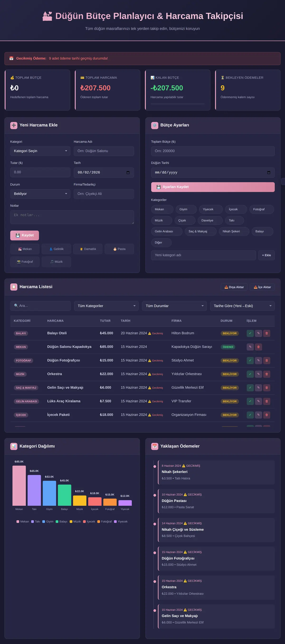Mark Düğün Fotoğrafçısı row as paid
Viewport: 285px width, 644px height.
(250, 361)
